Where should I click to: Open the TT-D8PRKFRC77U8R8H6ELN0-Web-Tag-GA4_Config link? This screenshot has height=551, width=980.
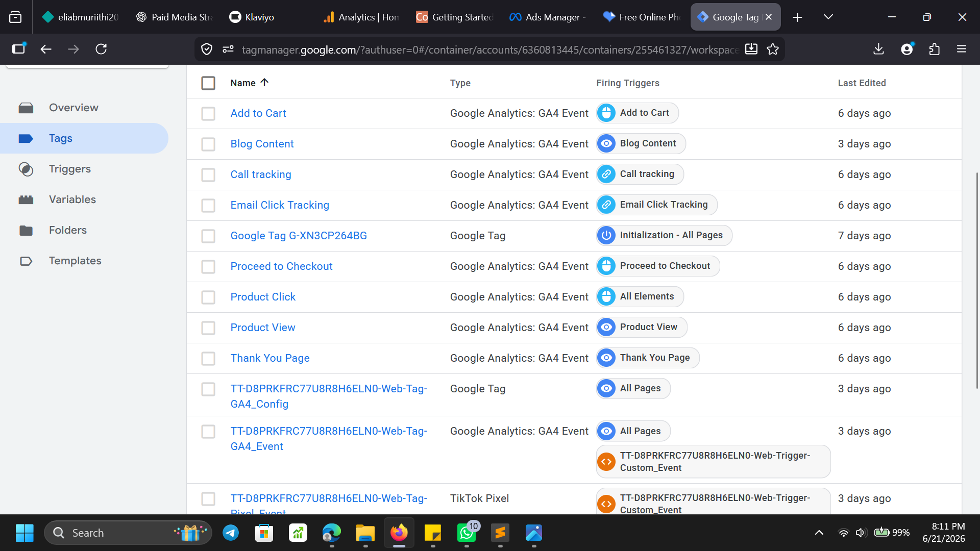point(329,396)
